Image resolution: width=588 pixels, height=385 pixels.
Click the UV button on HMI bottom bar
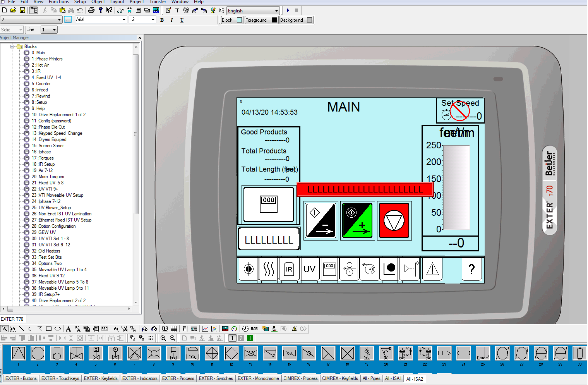click(309, 269)
